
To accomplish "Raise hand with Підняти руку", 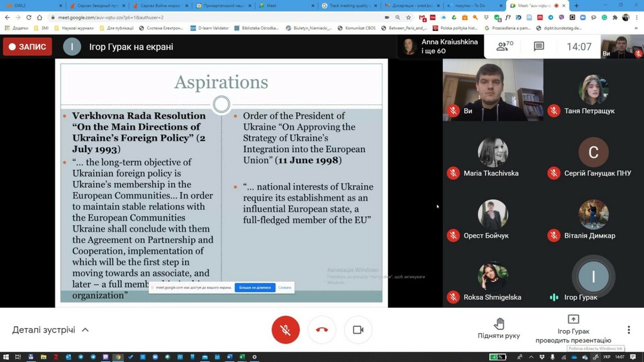I will 499,328.
